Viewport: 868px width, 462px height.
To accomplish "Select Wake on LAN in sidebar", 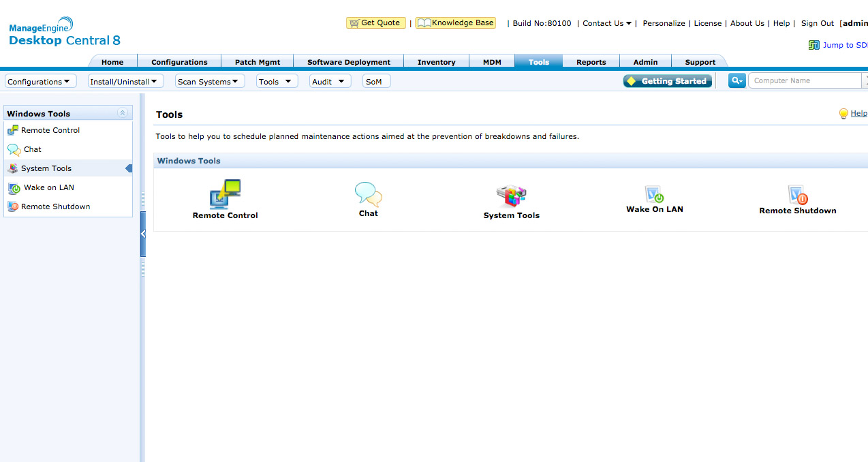I will [48, 187].
